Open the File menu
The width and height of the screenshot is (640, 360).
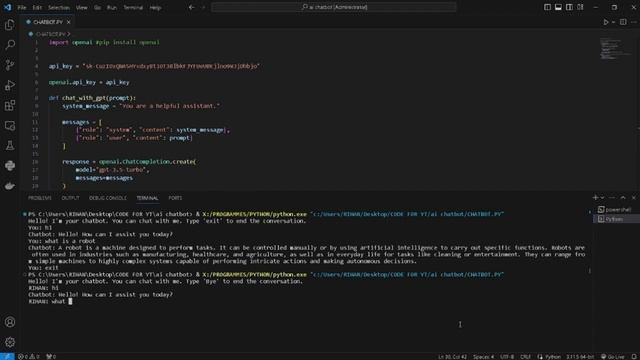tap(22, 7)
